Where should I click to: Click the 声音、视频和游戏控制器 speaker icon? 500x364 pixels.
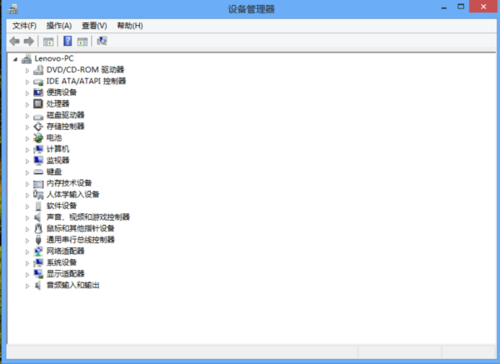[x=38, y=218]
